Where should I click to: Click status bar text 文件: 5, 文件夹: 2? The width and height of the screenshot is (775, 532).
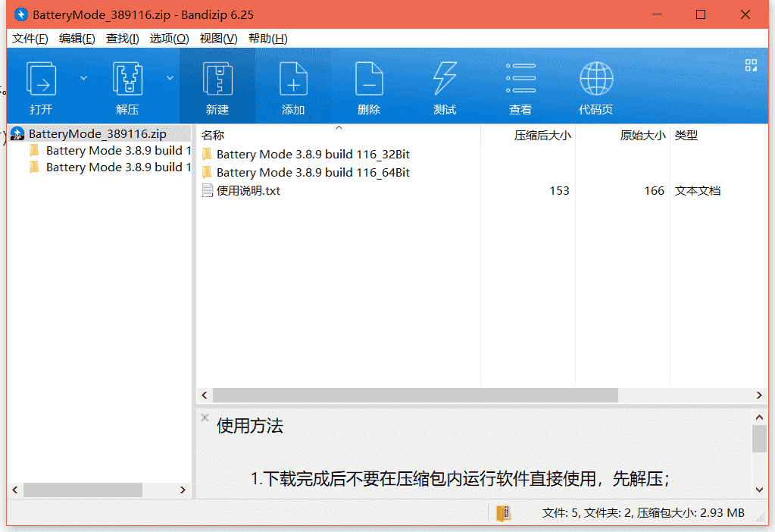(587, 513)
